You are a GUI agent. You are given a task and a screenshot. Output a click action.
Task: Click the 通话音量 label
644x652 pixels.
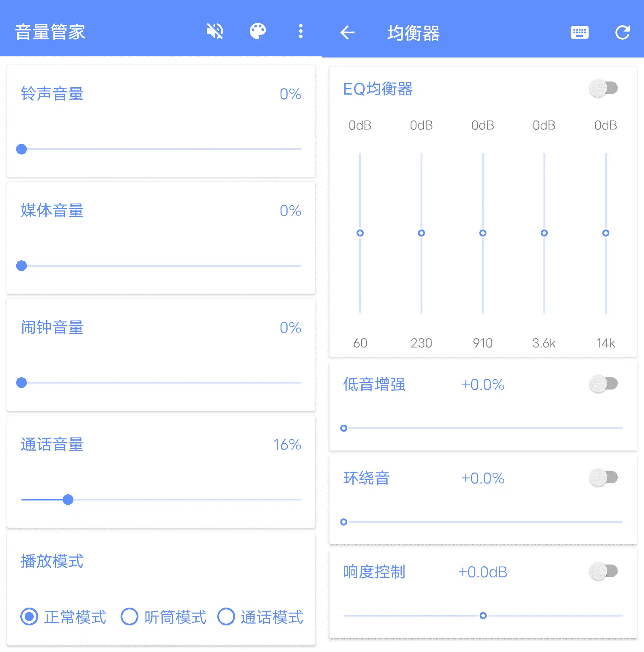point(52,444)
